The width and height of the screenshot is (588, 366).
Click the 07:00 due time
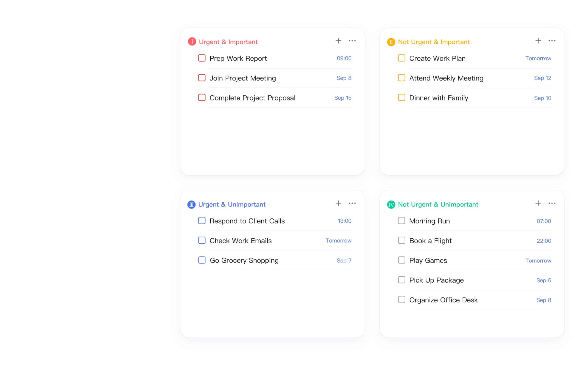click(x=544, y=221)
